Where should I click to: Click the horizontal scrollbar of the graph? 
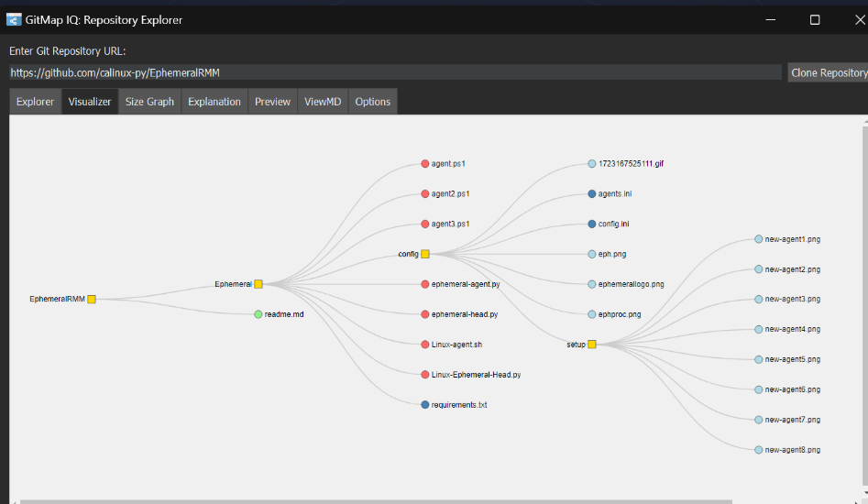376,502
